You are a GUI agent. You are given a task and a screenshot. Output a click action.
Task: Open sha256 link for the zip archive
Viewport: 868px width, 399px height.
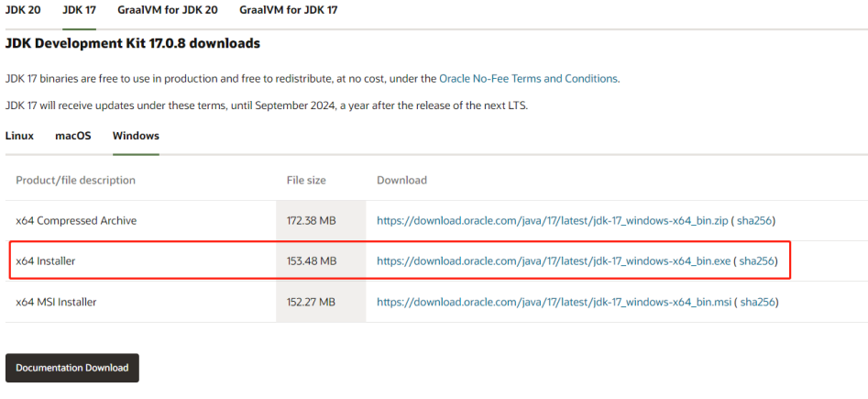(x=754, y=220)
